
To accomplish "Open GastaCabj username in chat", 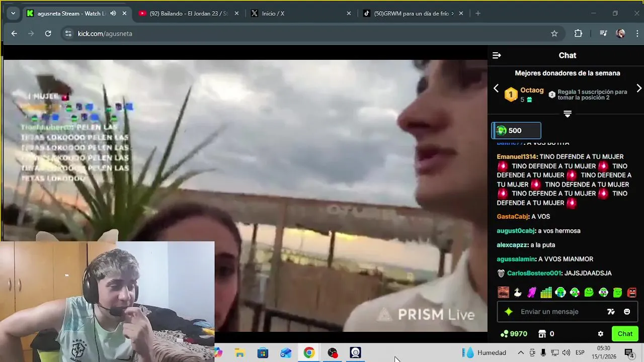I will (x=512, y=217).
